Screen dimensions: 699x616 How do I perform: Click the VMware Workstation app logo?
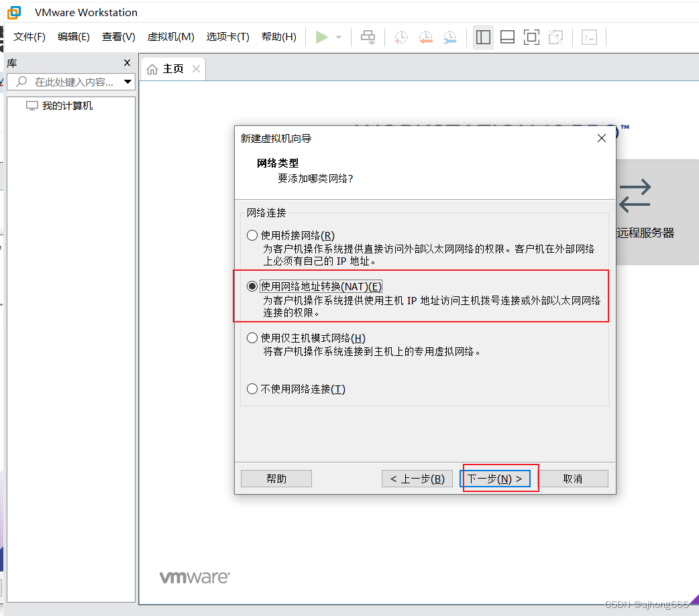pyautogui.click(x=14, y=13)
